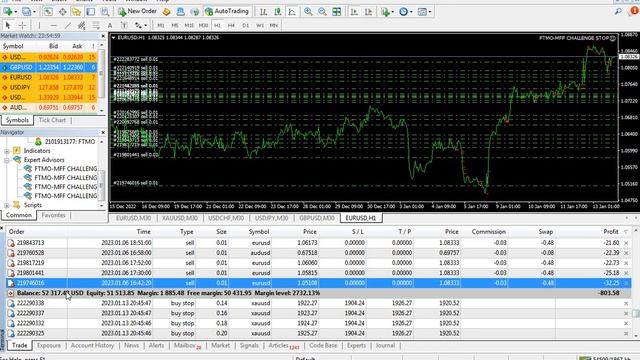Open the indicators list dropdown arrow
Screen dimensions: 640x360
click(x=392, y=12)
